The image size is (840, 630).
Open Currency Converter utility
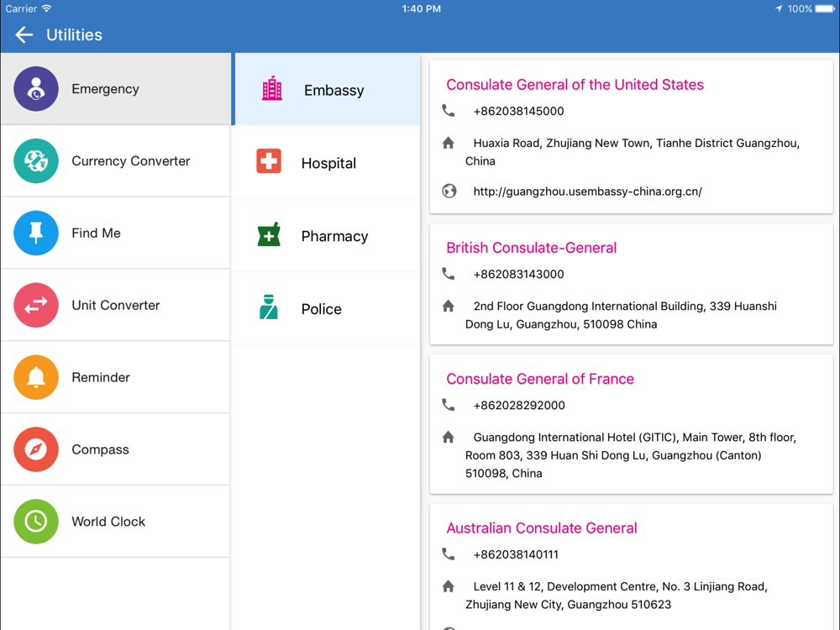(x=116, y=160)
